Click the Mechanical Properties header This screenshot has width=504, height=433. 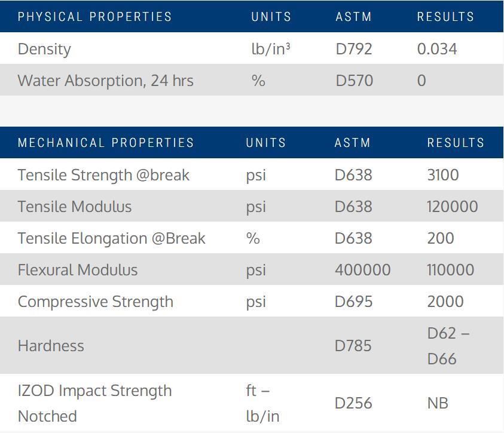(x=106, y=143)
